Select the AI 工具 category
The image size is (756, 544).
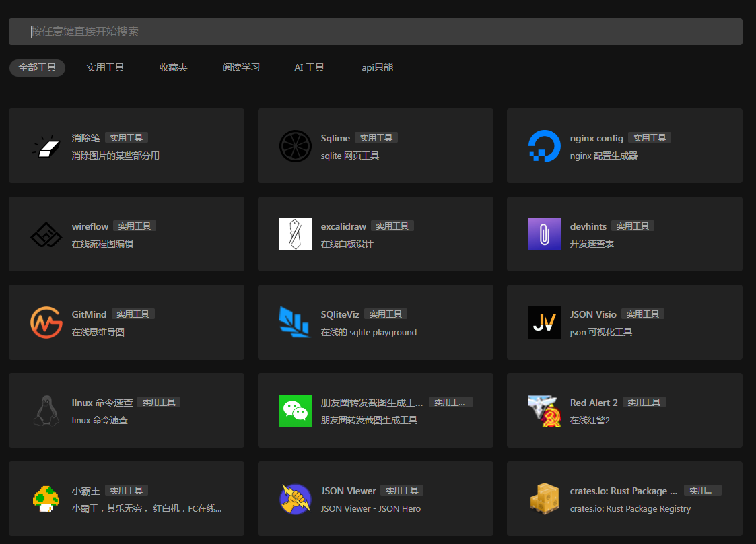(309, 67)
